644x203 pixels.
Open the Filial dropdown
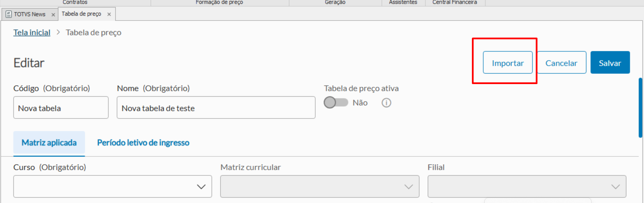click(x=615, y=187)
